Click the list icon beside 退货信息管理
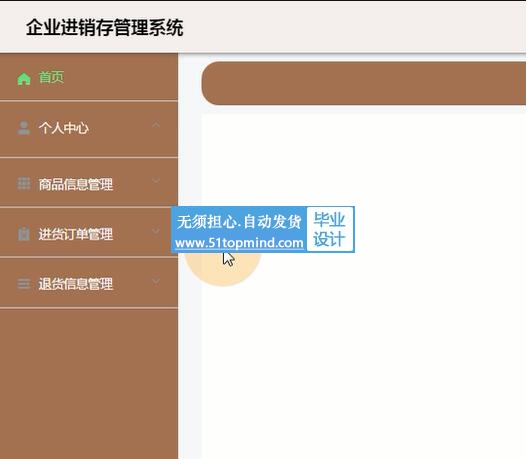 click(x=24, y=284)
